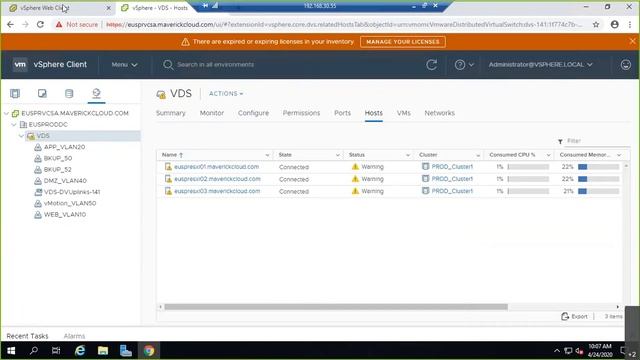
Task: Click the vSphere Client vm logo
Action: (20, 64)
